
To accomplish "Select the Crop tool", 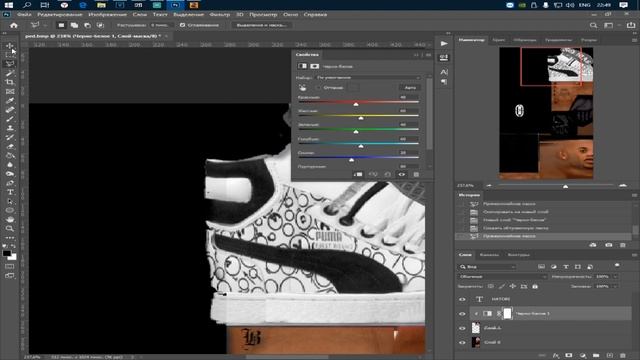I will [x=10, y=82].
